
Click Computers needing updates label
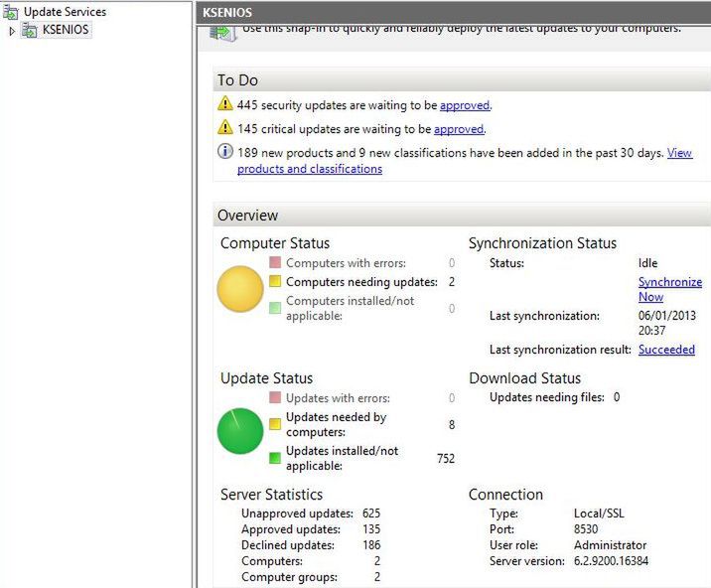361,282
